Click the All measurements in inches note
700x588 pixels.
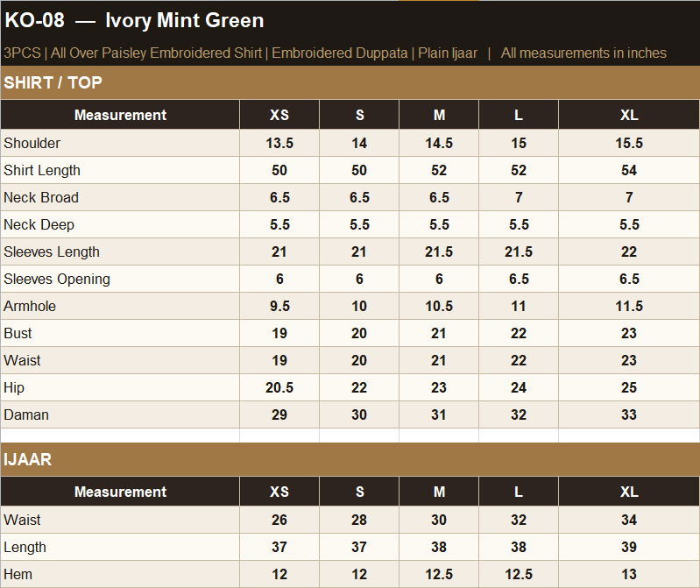[583, 53]
